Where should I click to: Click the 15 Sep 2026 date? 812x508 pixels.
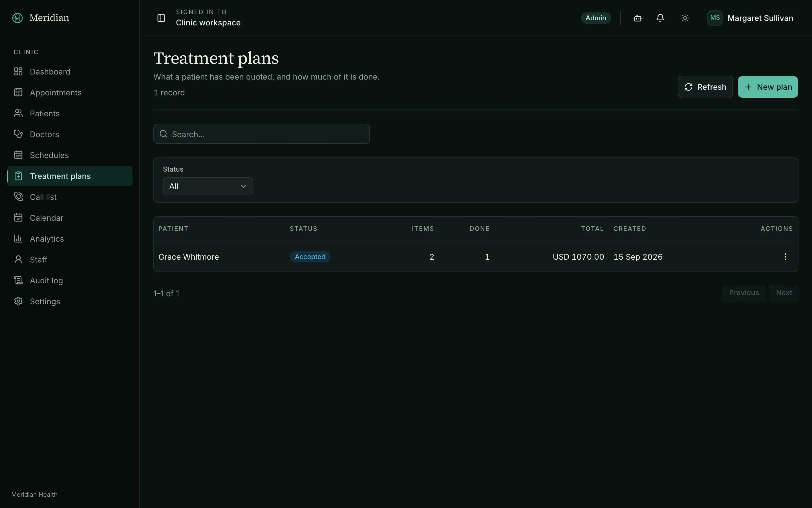pos(638,257)
